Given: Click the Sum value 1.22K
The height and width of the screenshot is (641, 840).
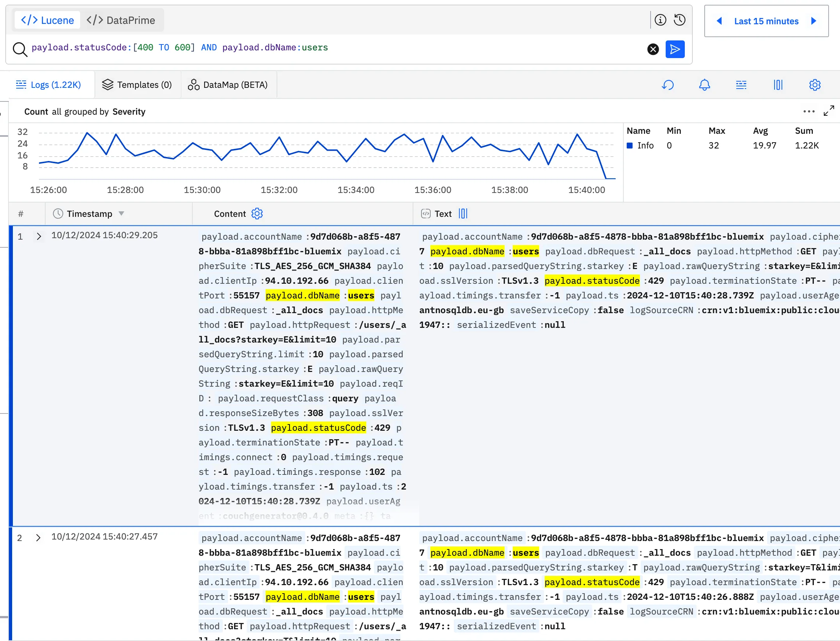Looking at the screenshot, I should tap(807, 146).
